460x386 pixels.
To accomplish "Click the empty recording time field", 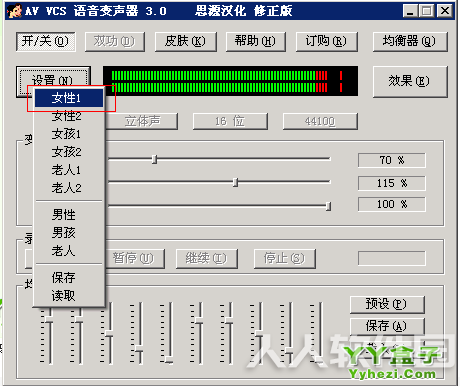I will tap(392, 258).
